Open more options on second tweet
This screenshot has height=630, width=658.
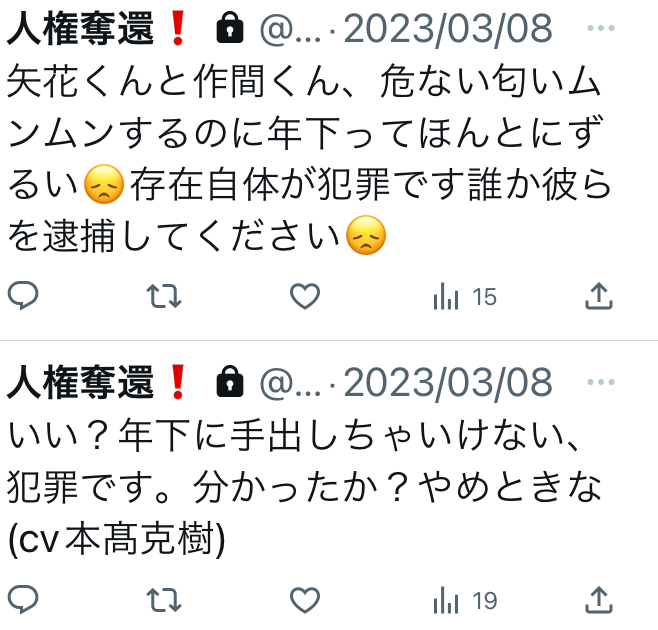pyautogui.click(x=601, y=382)
